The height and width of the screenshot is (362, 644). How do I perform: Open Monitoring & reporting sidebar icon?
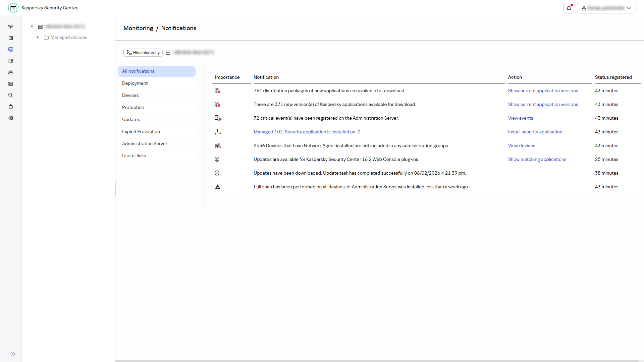click(11, 50)
